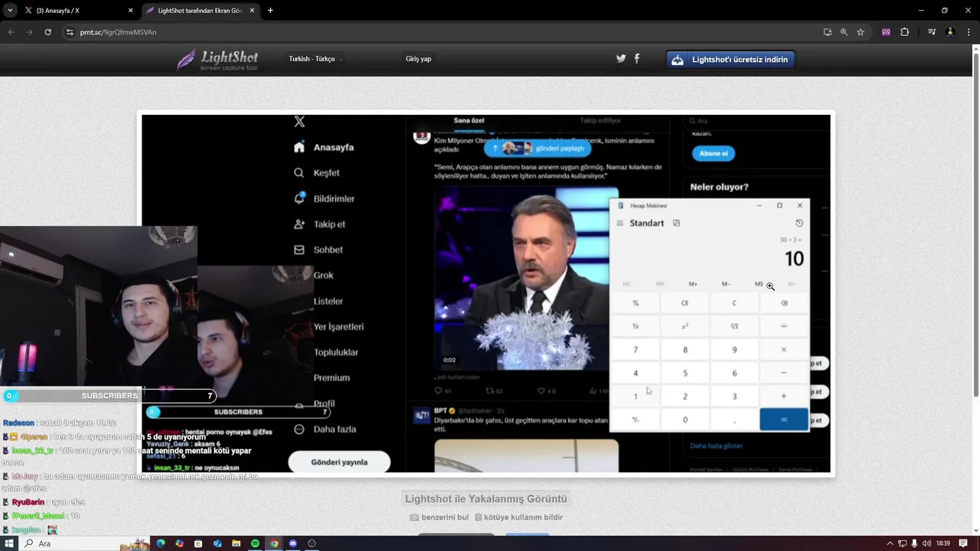Show hidden system tray icons
The width and height of the screenshot is (980, 551).
[890, 543]
